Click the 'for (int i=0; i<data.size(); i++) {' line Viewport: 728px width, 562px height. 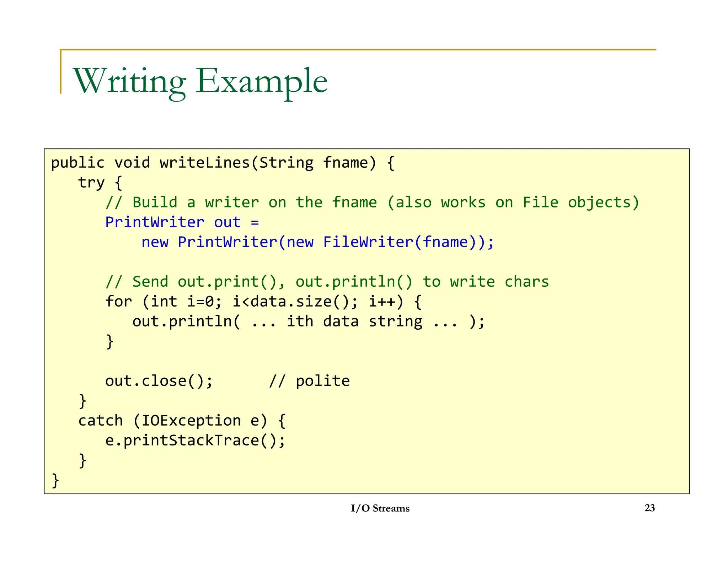click(x=263, y=302)
